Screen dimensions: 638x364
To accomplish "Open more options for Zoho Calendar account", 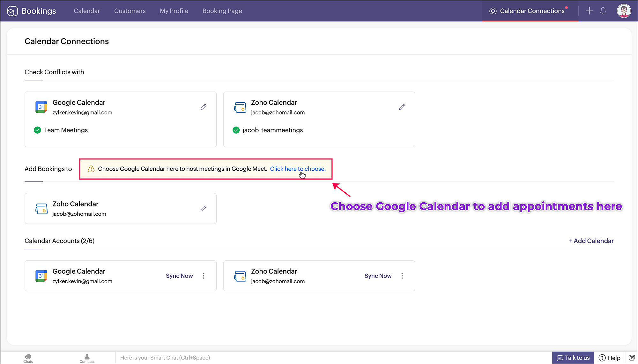I will [402, 276].
